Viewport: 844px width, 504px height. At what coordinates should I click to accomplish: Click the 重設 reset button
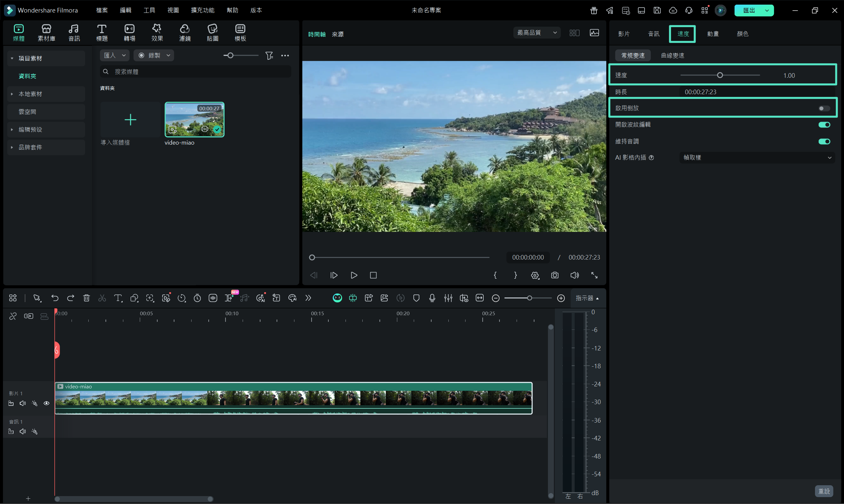pos(824,491)
